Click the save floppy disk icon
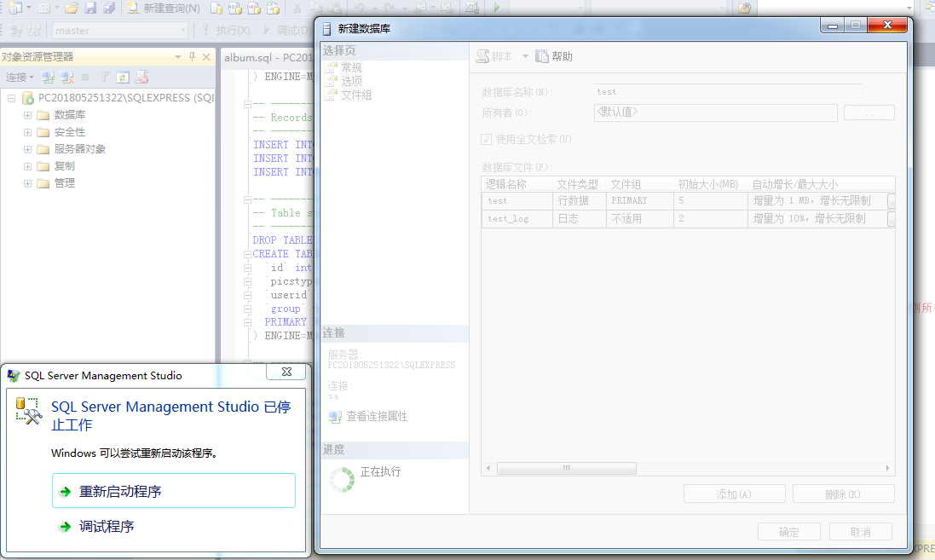 click(90, 8)
